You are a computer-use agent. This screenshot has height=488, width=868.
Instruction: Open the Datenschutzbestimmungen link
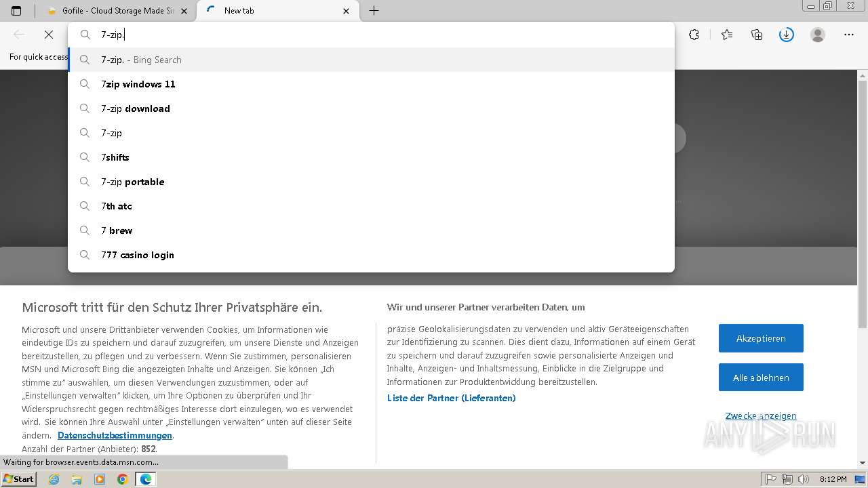click(115, 436)
